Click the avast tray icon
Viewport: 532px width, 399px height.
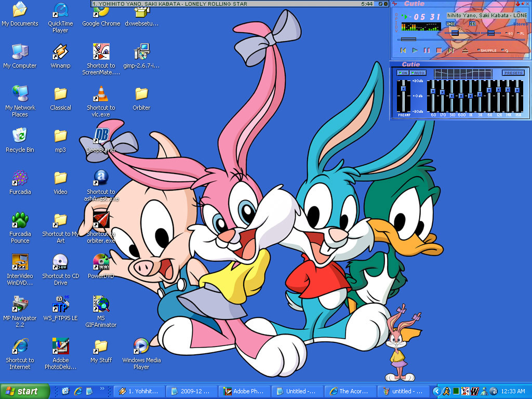[x=494, y=391]
